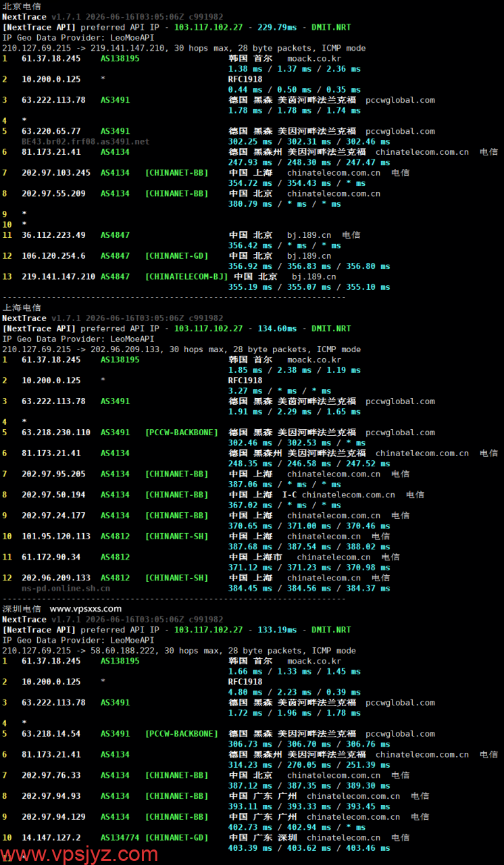504x865 pixels.
Task: Click the [CHINATELECOM-BJ] tag
Action: 186,276
